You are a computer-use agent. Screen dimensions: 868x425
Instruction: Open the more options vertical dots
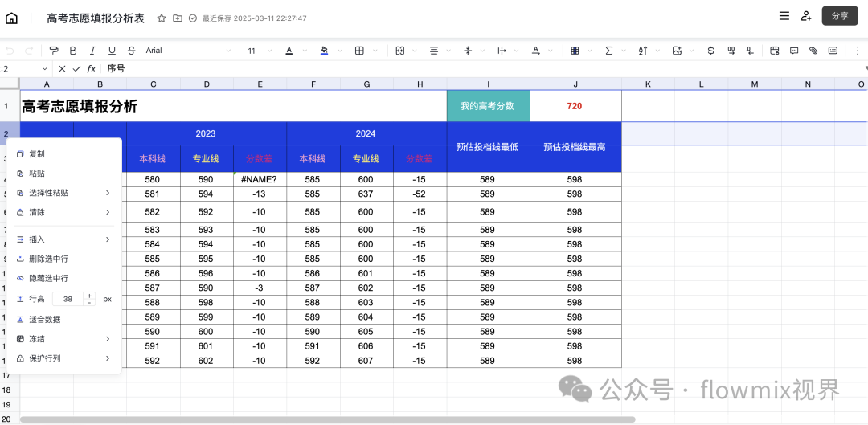[x=857, y=51]
